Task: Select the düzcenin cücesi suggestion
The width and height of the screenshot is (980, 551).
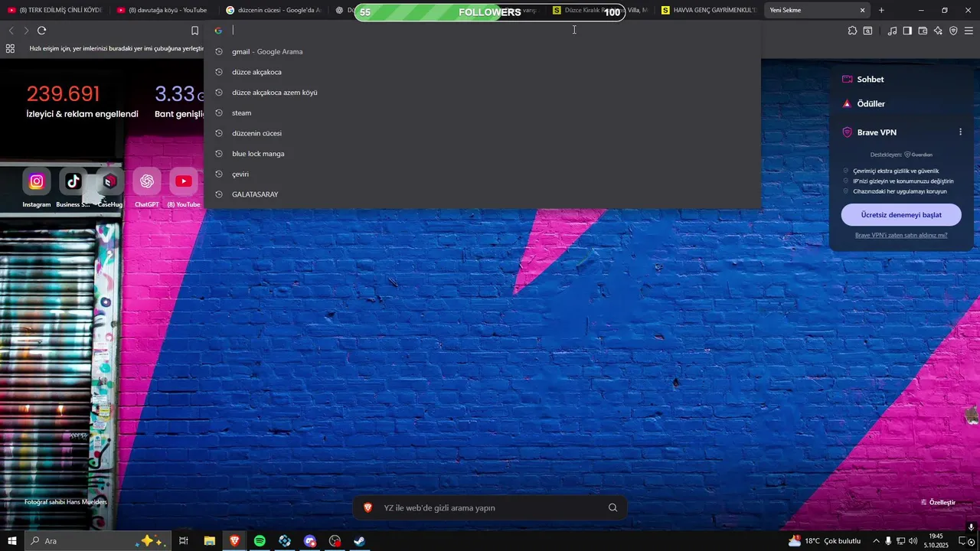Action: 482,133
